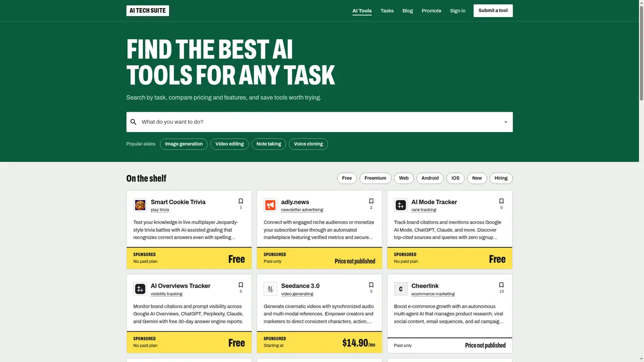
Task: Select the Image generation popular aisle
Action: tap(184, 144)
